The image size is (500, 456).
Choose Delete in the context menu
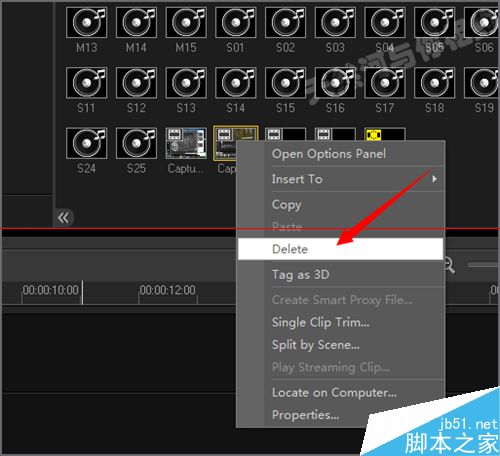click(x=341, y=249)
